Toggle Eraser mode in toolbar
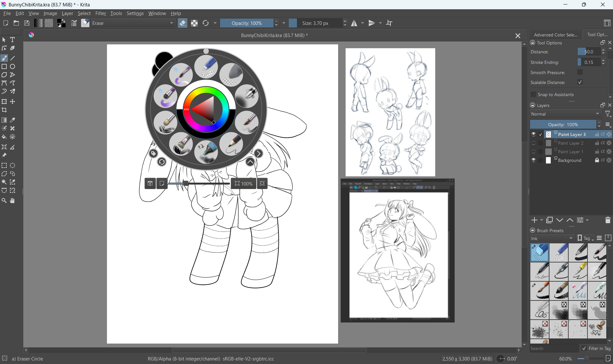Image resolution: width=613 pixels, height=364 pixels. (x=183, y=23)
